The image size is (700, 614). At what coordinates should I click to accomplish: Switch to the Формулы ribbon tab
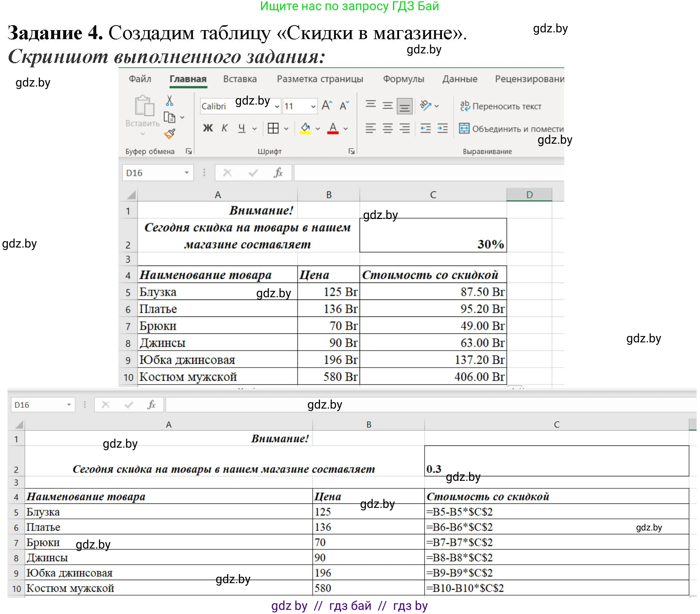(404, 79)
